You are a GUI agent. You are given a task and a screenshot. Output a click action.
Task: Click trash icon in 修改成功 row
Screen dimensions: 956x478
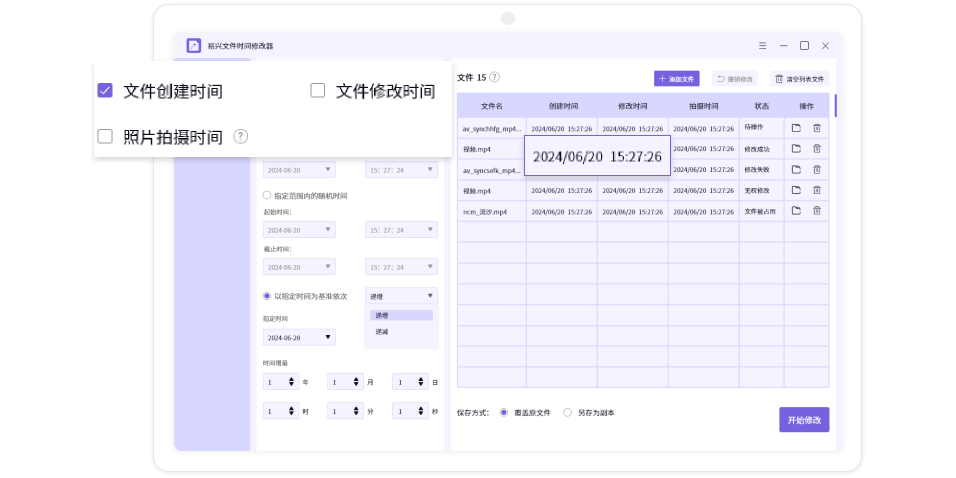817,149
